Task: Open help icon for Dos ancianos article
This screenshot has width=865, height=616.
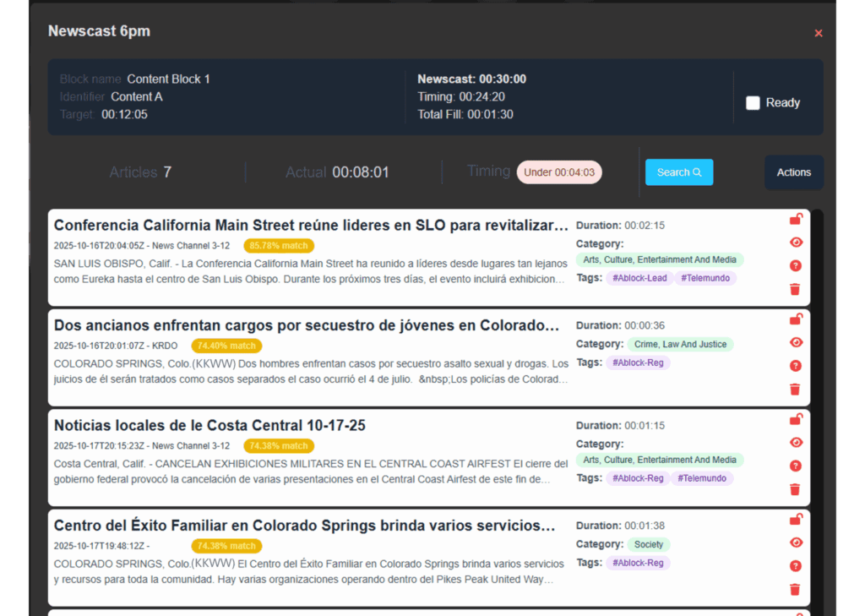Action: (795, 366)
